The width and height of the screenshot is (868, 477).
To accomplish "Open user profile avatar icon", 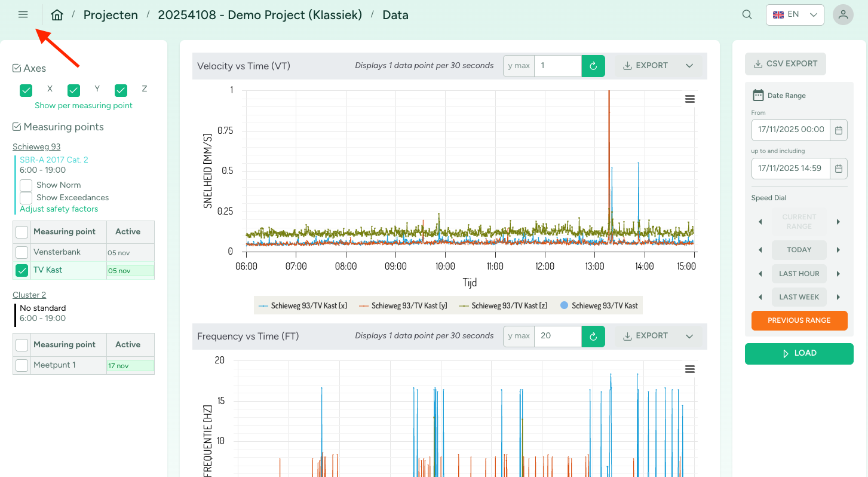I will (843, 15).
